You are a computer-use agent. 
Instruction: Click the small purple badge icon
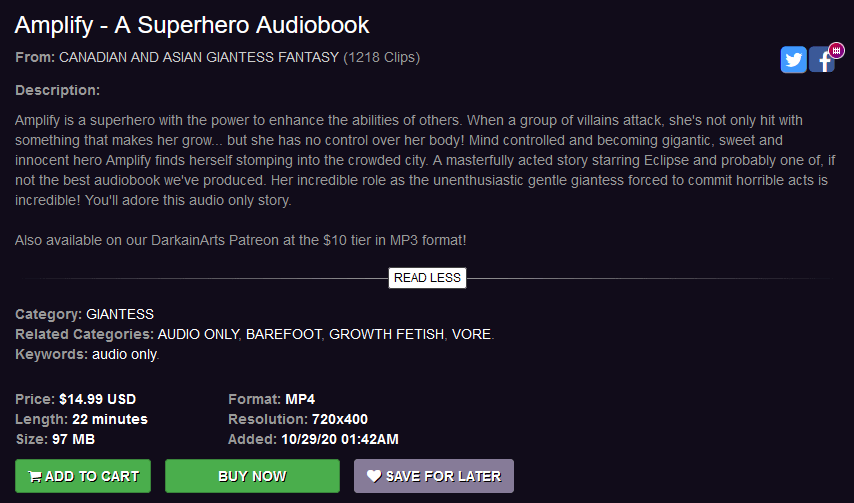(836, 50)
